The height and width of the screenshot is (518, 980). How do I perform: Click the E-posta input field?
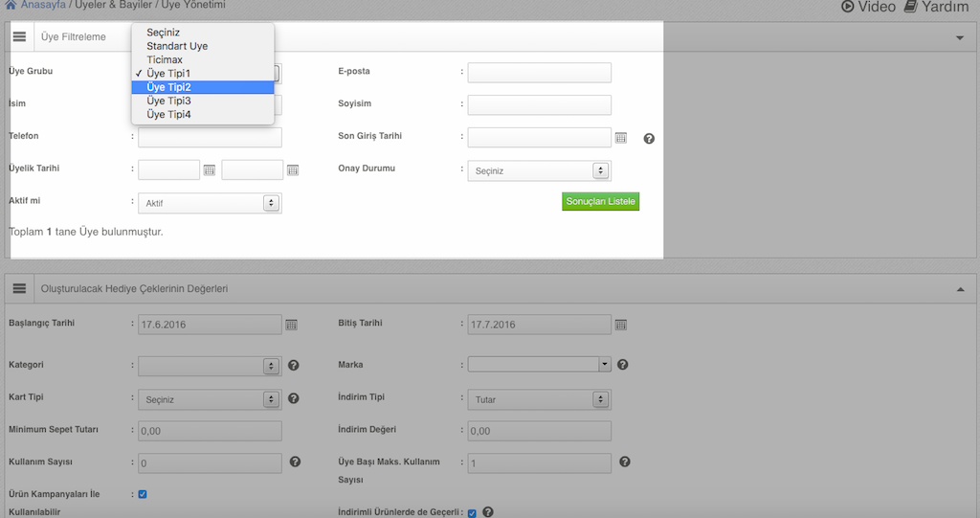539,73
